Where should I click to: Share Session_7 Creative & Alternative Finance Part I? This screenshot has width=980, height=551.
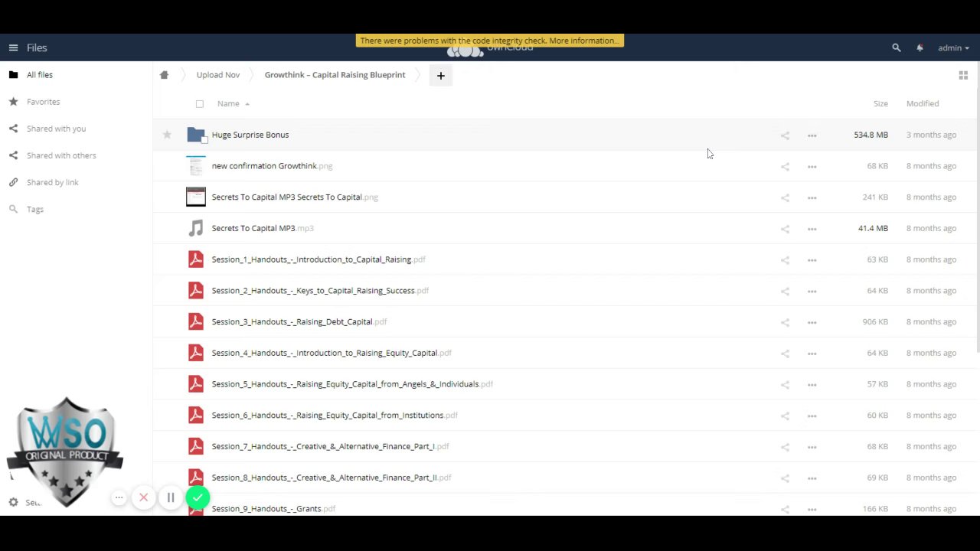(x=785, y=447)
